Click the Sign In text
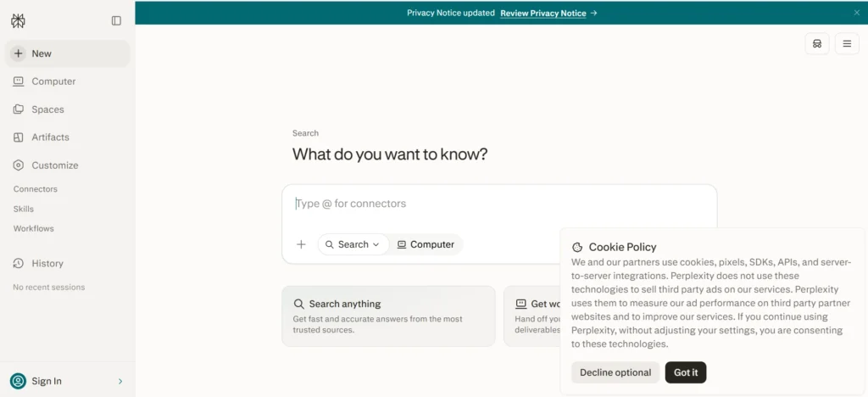 tap(47, 381)
